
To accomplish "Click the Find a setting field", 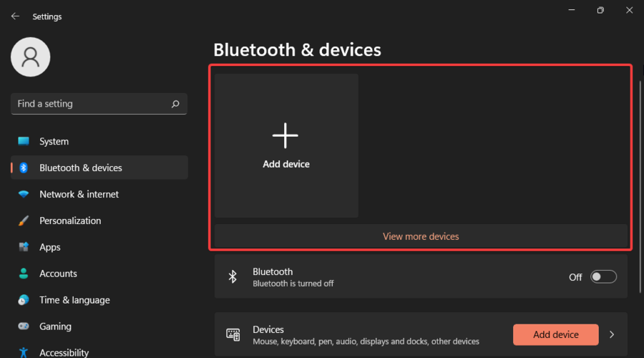I will click(x=99, y=104).
